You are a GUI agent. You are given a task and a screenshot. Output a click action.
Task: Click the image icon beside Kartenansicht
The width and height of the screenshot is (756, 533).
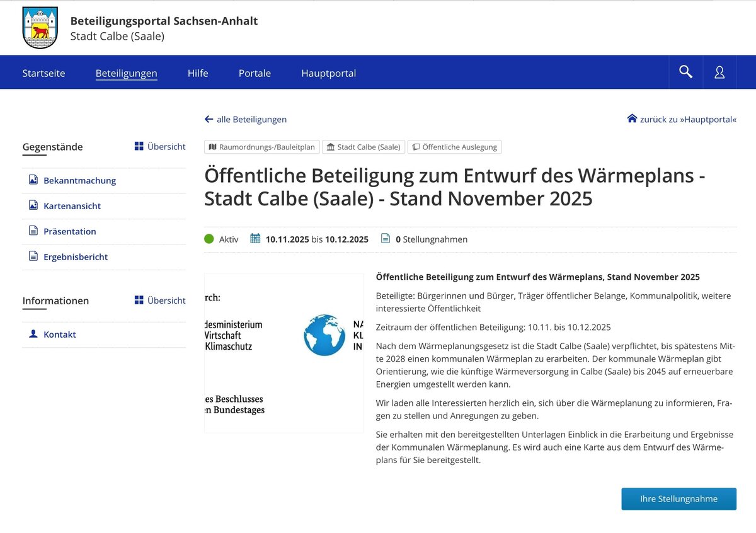tap(33, 205)
